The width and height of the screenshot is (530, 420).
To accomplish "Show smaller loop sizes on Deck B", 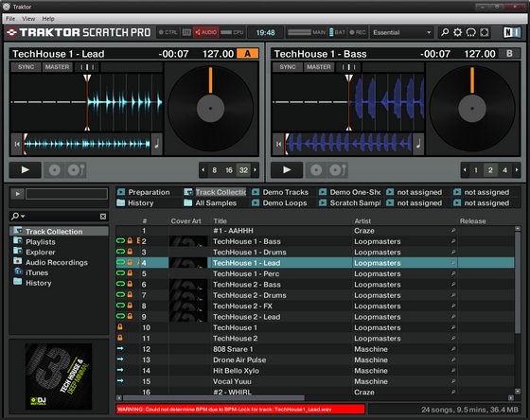I will [x=465, y=170].
